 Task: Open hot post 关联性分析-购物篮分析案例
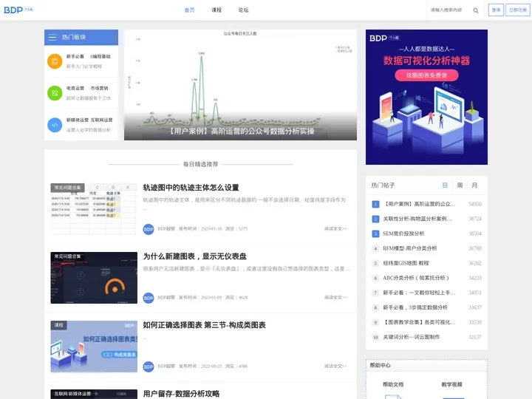417,219
